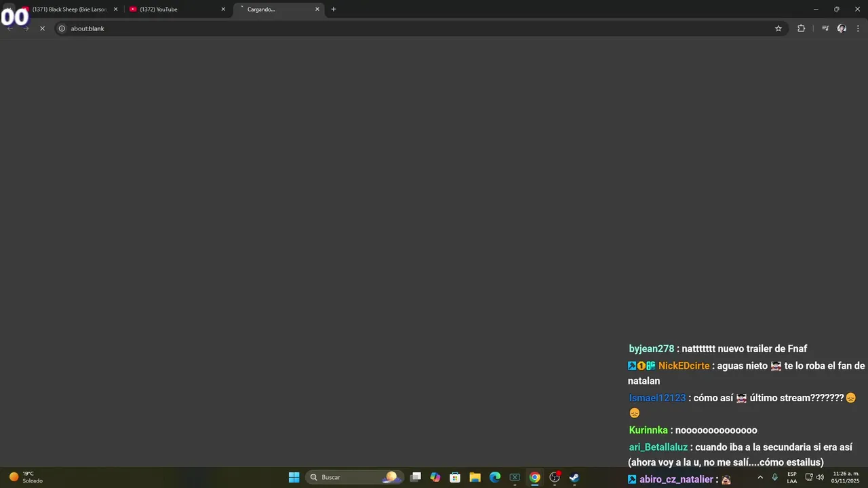Open Microsoft Store from the taskbar

455,477
